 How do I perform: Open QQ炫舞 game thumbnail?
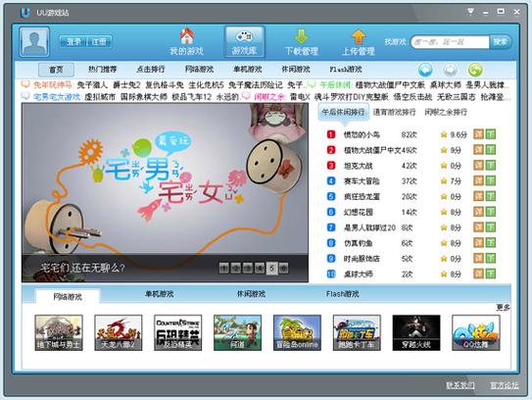476,332
